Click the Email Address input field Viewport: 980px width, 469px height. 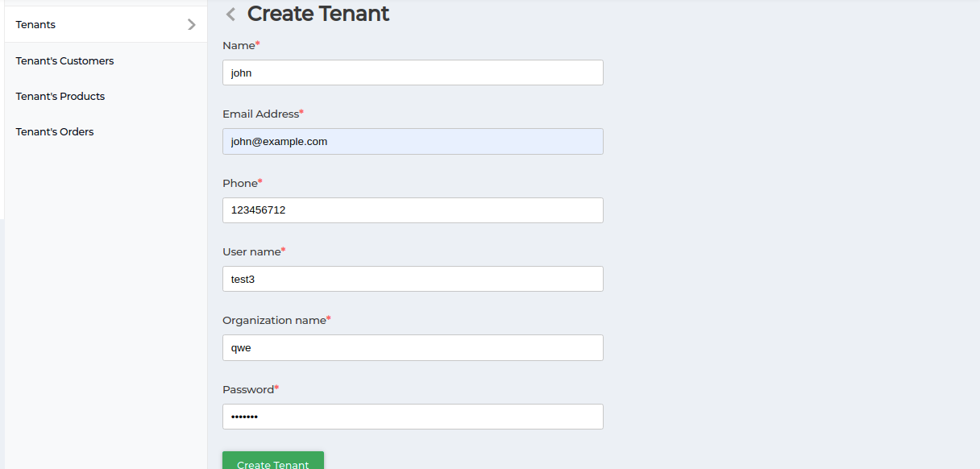[413, 141]
